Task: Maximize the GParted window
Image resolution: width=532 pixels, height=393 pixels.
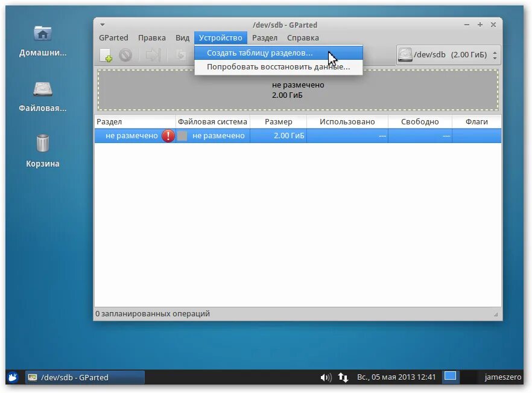Action: [480, 25]
